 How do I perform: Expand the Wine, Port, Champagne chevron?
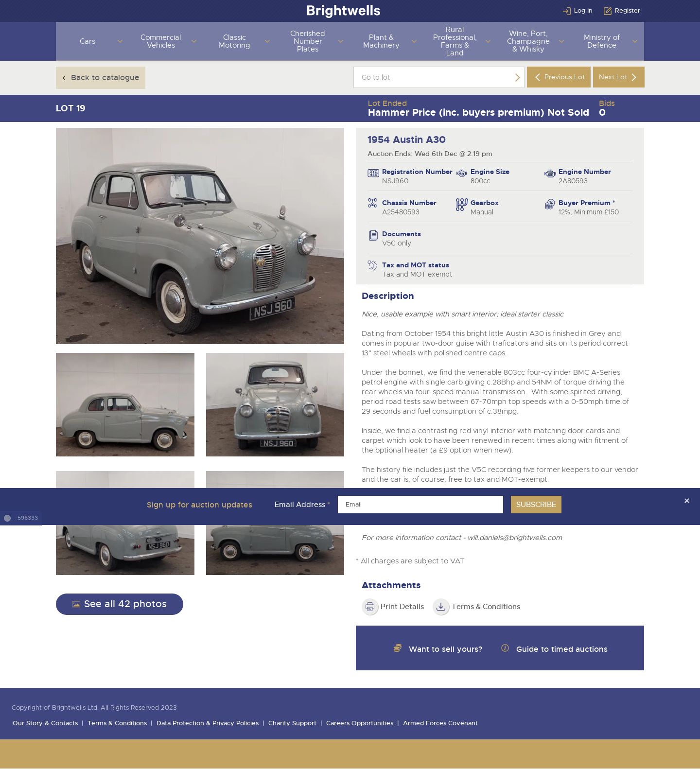tap(561, 41)
